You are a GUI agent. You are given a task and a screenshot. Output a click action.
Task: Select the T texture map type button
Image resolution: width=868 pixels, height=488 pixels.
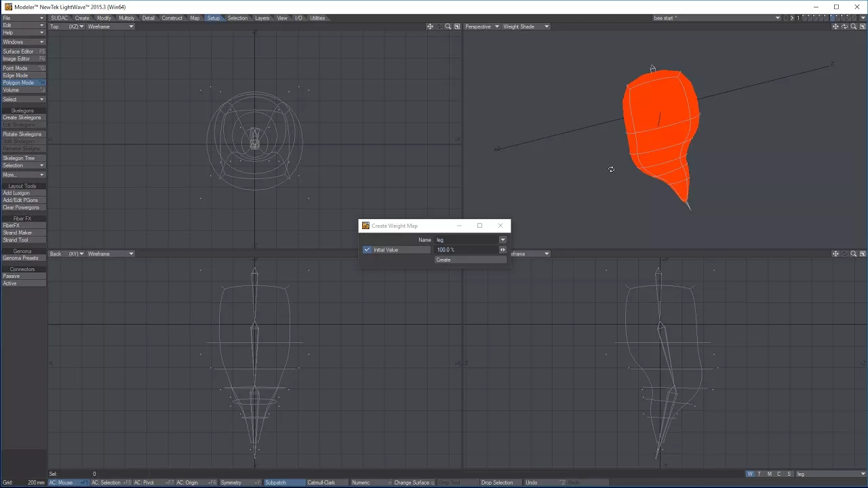(759, 474)
